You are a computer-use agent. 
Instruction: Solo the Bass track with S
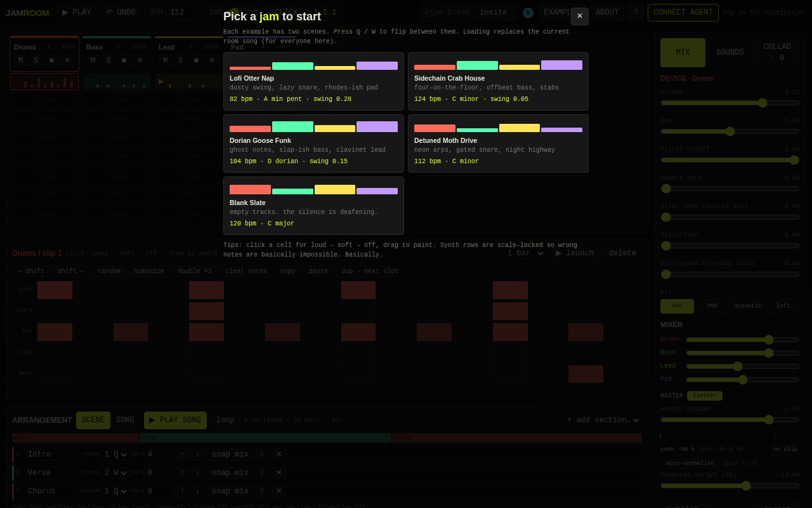[x=108, y=60]
